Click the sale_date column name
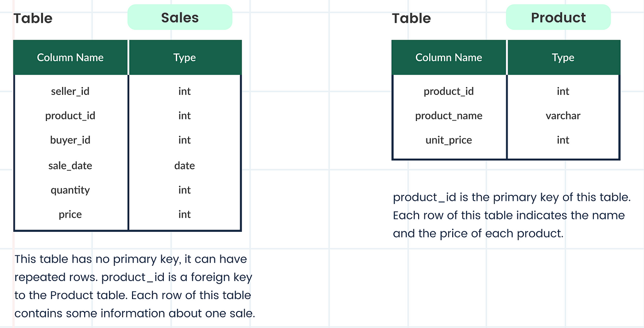Screen dimensions: 644x328 [70, 166]
